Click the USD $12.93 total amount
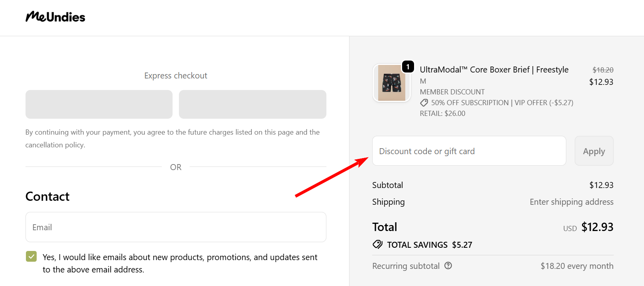The height and width of the screenshot is (286, 644). pos(597,227)
